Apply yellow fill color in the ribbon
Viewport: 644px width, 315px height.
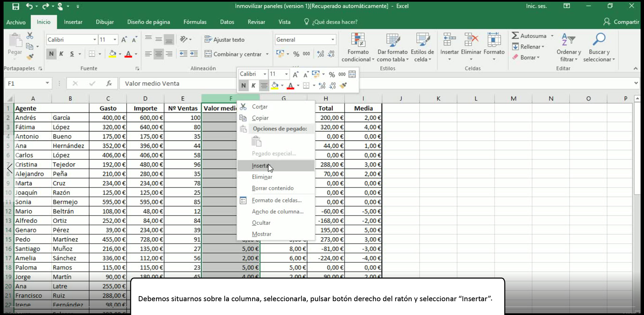point(112,54)
